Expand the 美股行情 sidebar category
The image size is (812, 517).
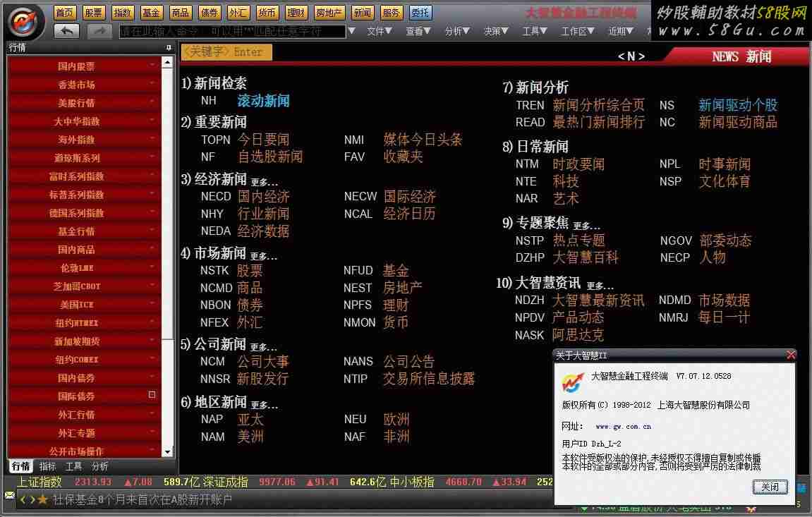[84, 103]
